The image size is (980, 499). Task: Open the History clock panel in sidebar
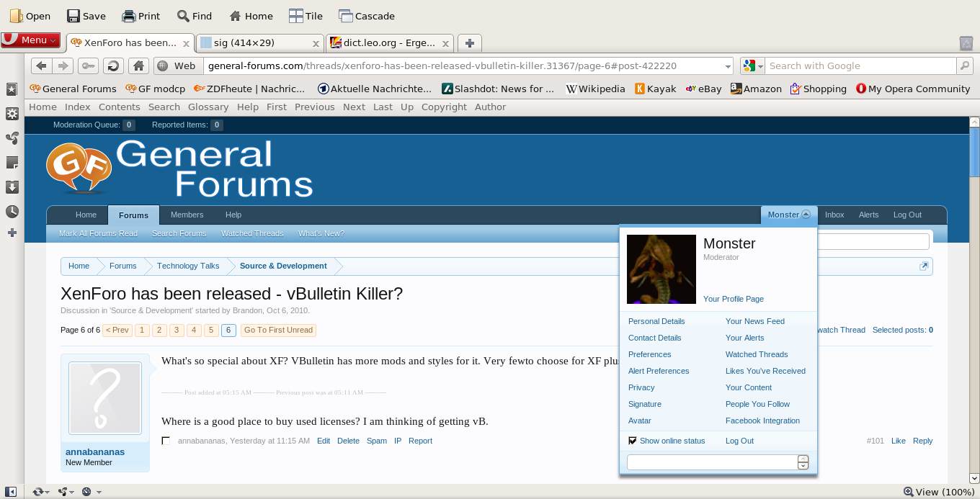[x=12, y=212]
